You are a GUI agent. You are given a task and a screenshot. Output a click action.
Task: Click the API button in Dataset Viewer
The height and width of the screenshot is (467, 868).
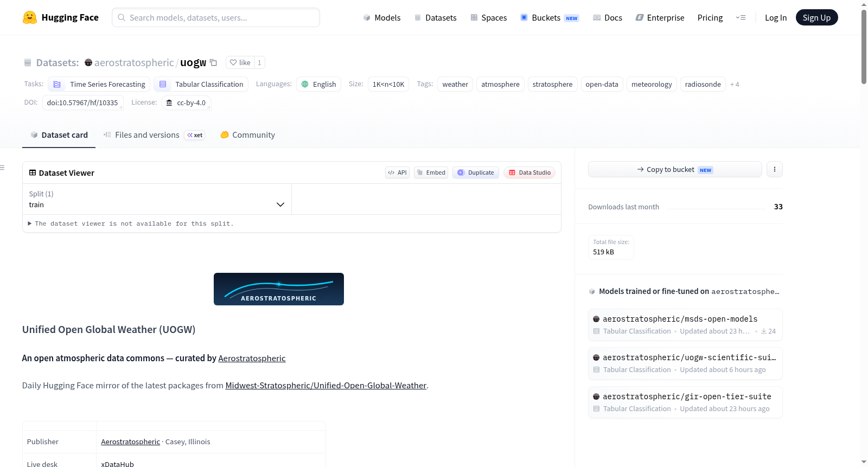pos(397,172)
